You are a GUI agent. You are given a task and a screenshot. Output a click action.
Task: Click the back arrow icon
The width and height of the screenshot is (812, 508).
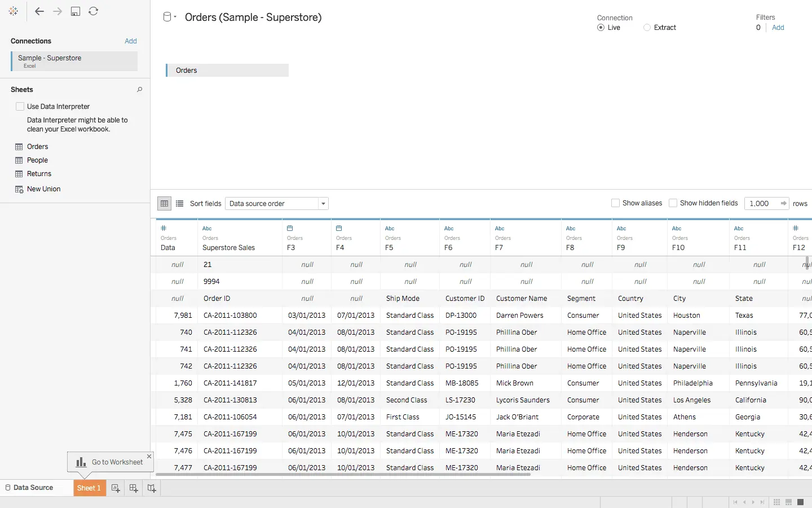click(x=39, y=11)
